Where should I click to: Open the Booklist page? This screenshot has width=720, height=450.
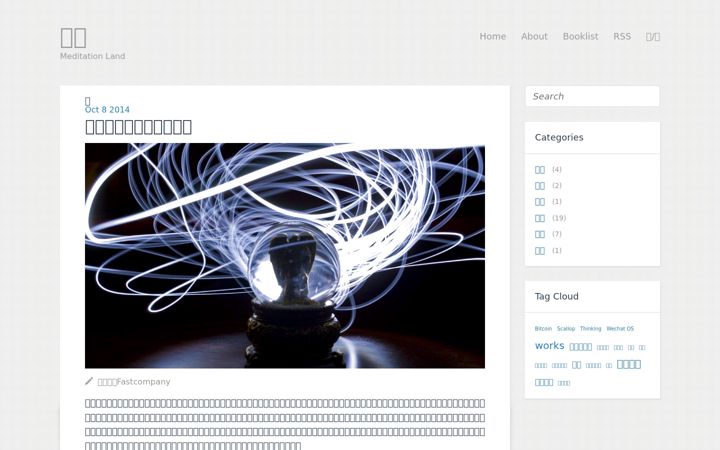pyautogui.click(x=580, y=36)
